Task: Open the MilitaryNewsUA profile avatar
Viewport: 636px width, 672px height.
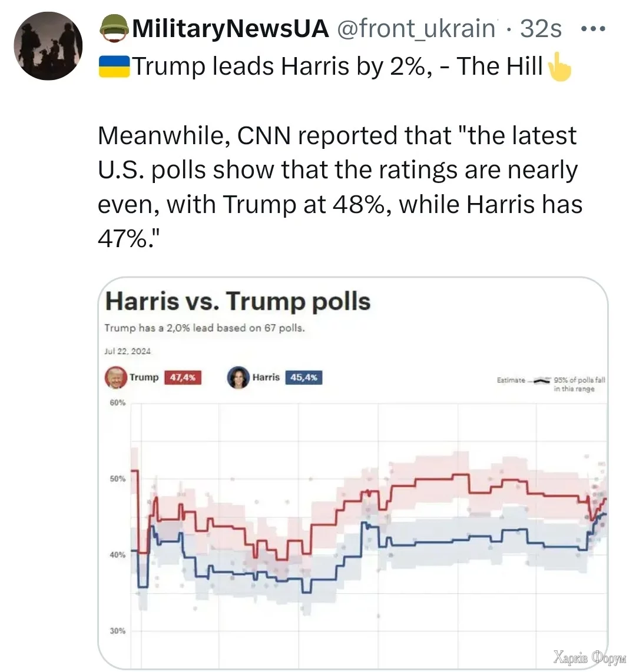Action: [48, 46]
